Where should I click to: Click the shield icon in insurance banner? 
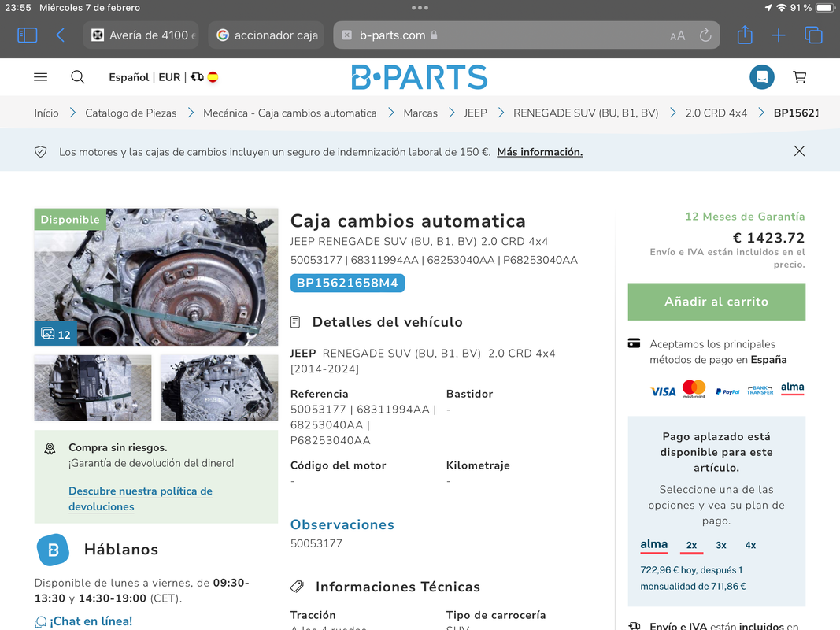click(41, 152)
